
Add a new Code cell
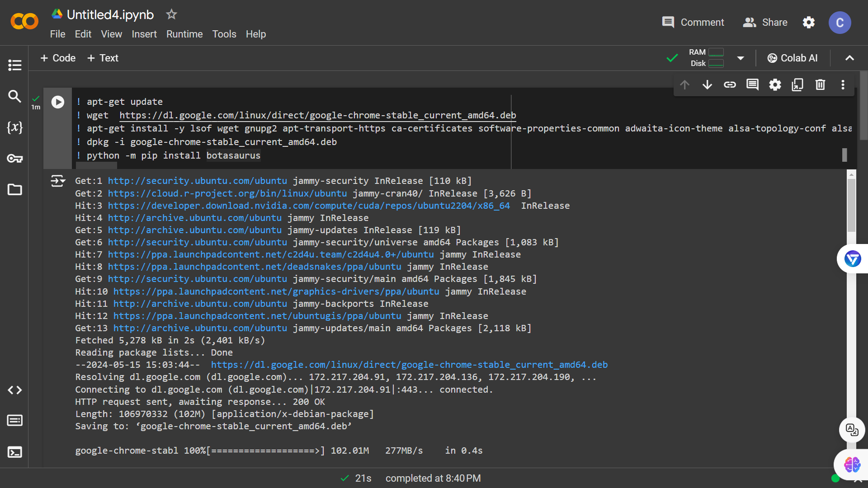click(x=58, y=58)
